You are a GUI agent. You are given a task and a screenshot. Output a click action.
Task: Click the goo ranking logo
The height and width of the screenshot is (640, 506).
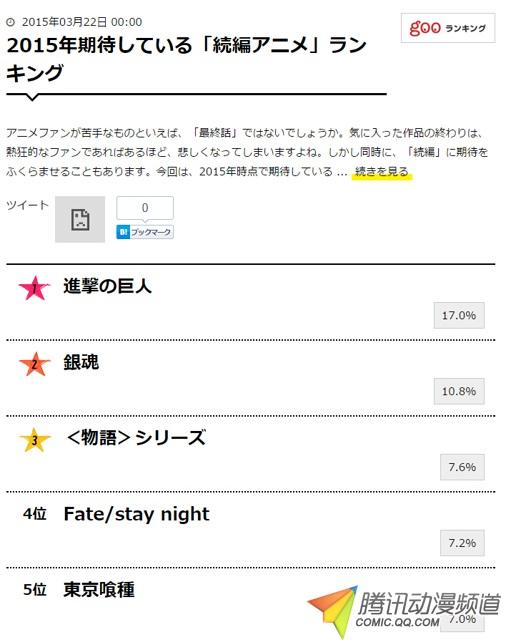pyautogui.click(x=448, y=28)
